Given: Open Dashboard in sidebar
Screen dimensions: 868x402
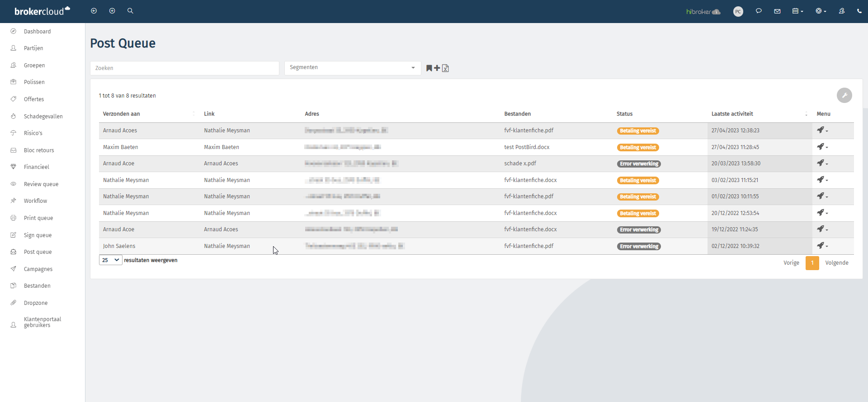Looking at the screenshot, I should point(37,32).
